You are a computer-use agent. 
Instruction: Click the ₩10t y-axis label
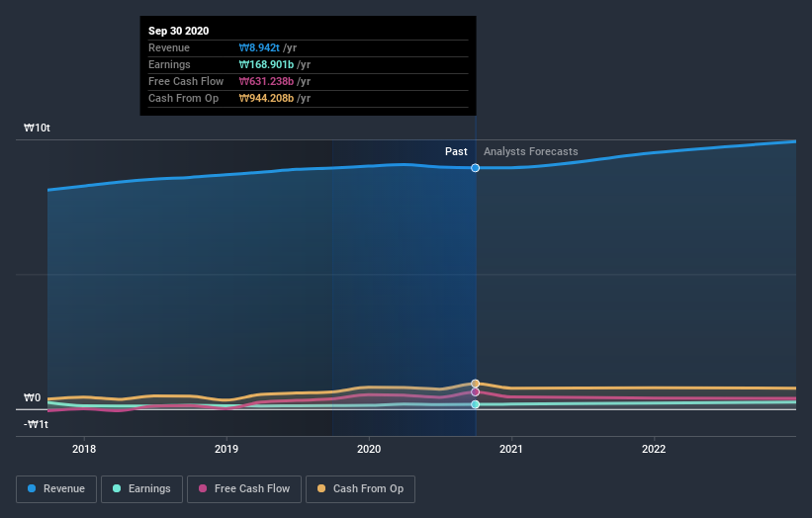(37, 128)
